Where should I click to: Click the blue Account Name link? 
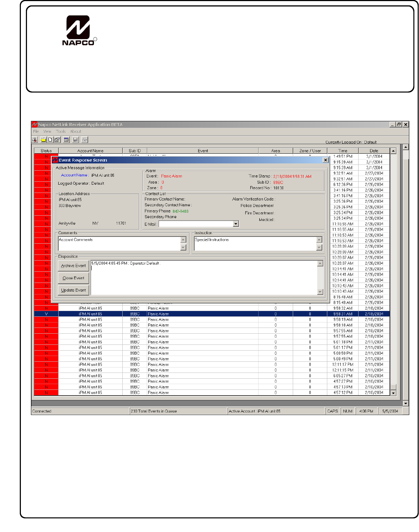(x=74, y=175)
